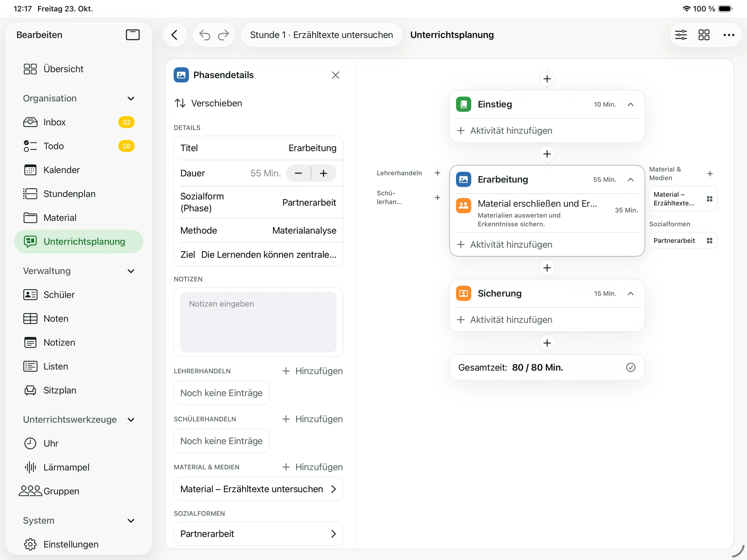This screenshot has width=747, height=560.
Task: Redo the last action
Action: [x=223, y=35]
